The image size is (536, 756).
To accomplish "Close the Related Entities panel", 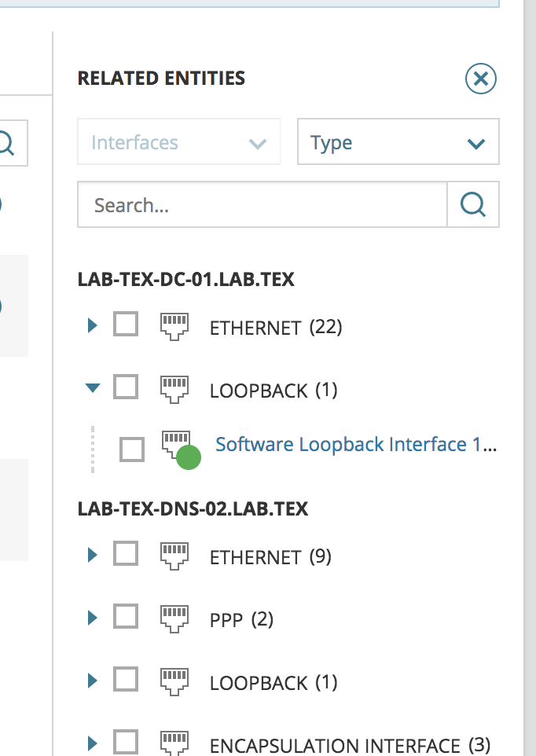I will pyautogui.click(x=481, y=79).
